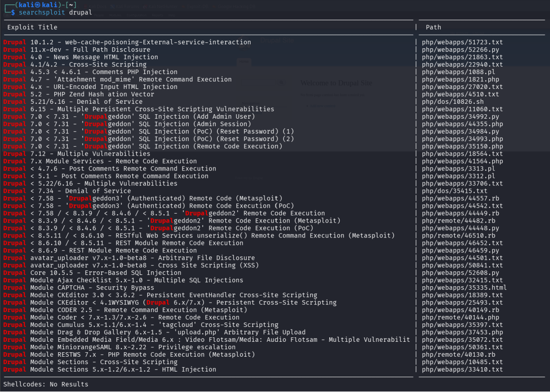Click the Module MiniorangeSAML Privilege escalation title
Viewport: 550px width, 392px height.
pyautogui.click(x=119, y=347)
